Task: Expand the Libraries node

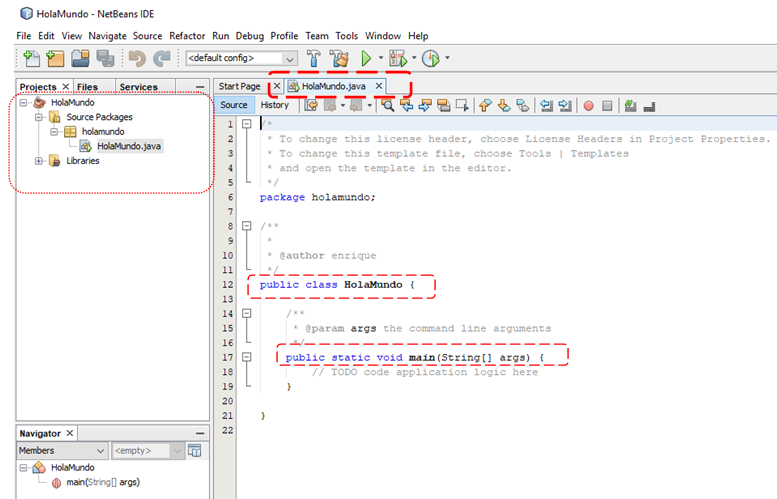Action: pos(39,161)
